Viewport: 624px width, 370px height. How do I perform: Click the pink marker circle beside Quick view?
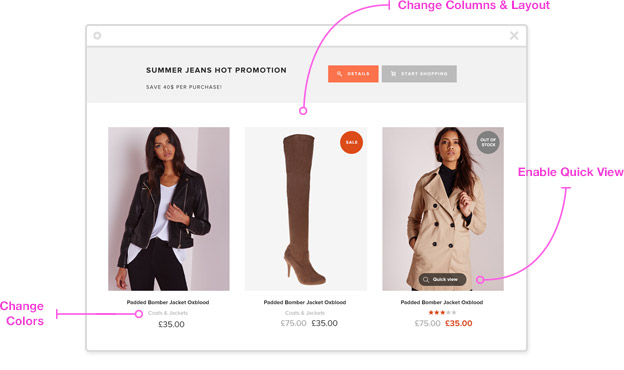point(480,280)
